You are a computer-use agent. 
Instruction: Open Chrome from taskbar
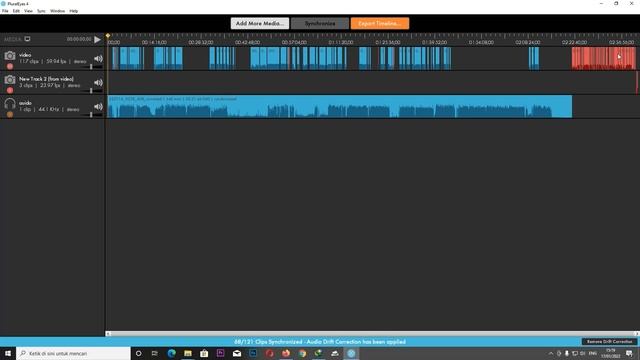(302, 353)
